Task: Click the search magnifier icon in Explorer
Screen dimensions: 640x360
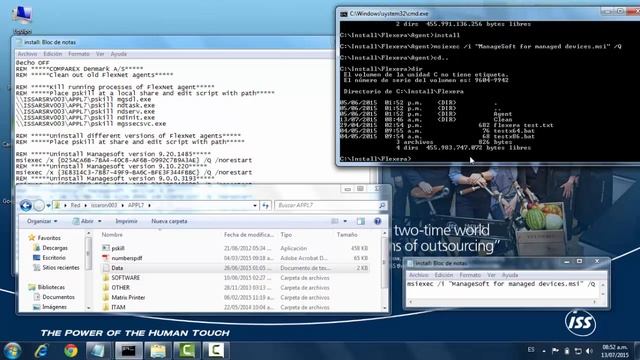Action: [x=382, y=205]
